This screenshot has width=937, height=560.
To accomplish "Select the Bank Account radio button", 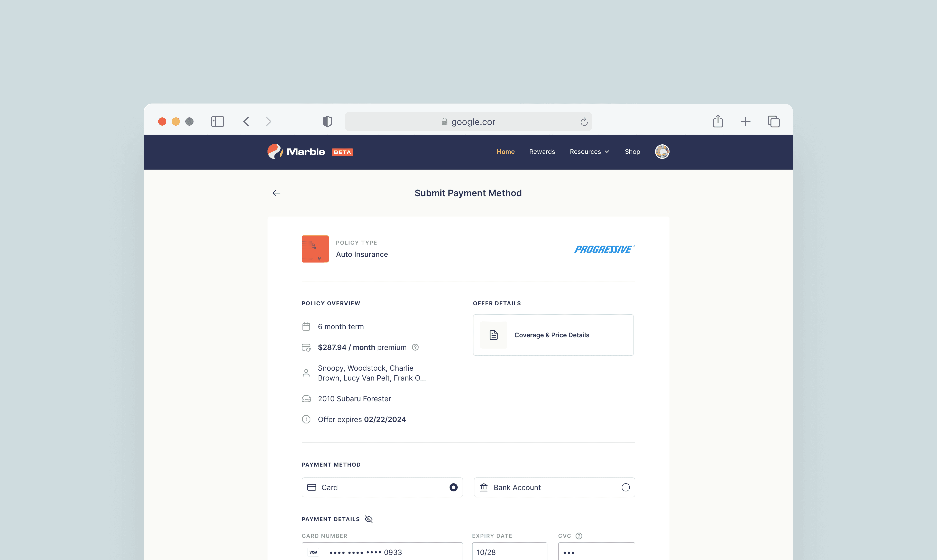I will (626, 488).
